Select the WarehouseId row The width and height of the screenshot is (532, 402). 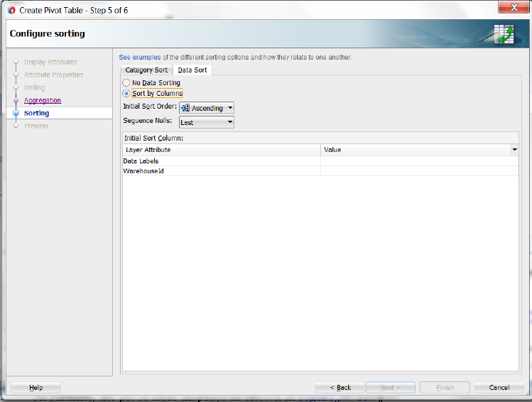point(320,170)
